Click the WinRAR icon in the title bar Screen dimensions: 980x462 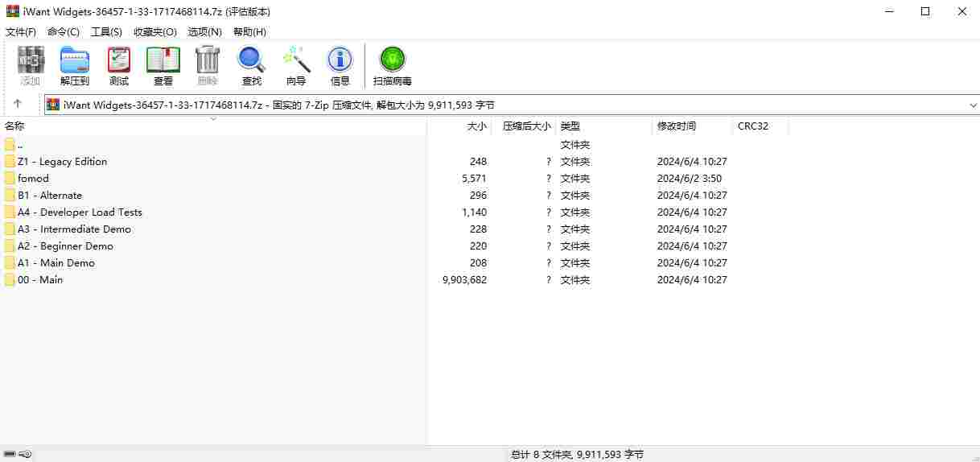pos(13,11)
